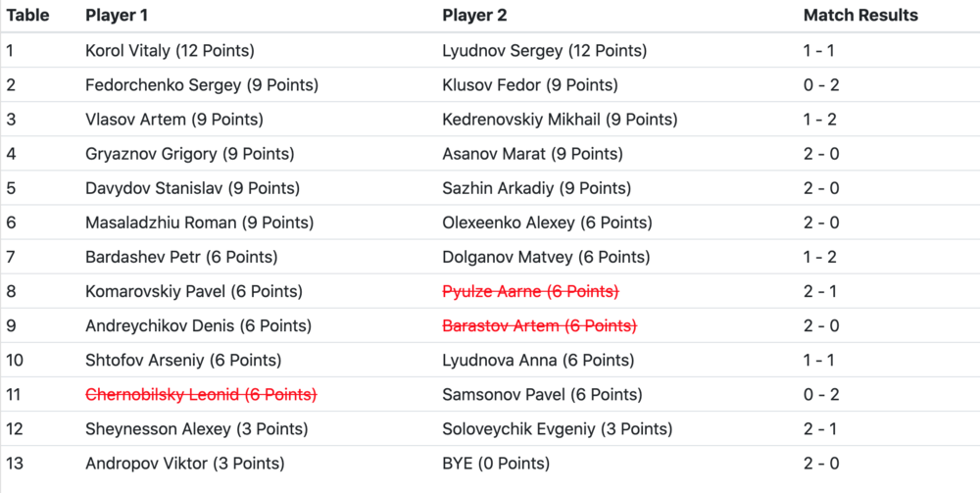Select Komarovskiy Pavel's 2 - 1 match result
This screenshot has width=980, height=493.
pos(820,291)
